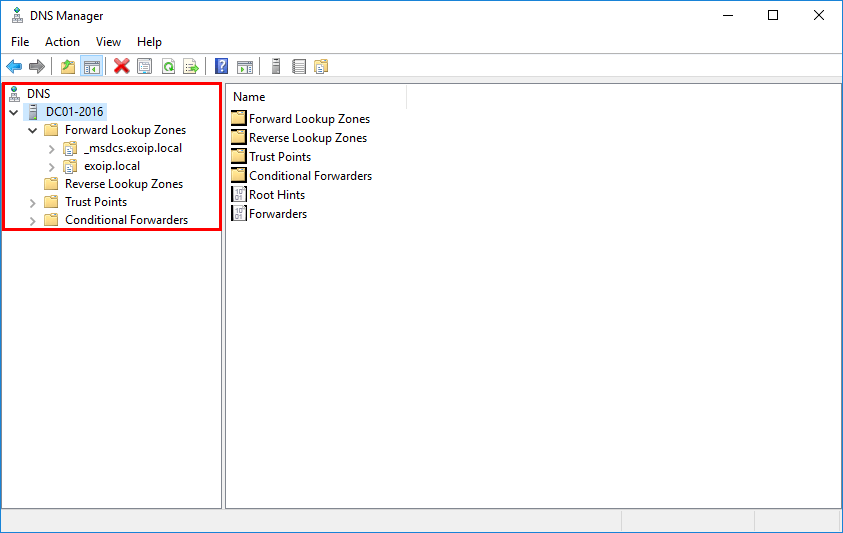Click the blue Back arrow in toolbar

click(x=14, y=67)
